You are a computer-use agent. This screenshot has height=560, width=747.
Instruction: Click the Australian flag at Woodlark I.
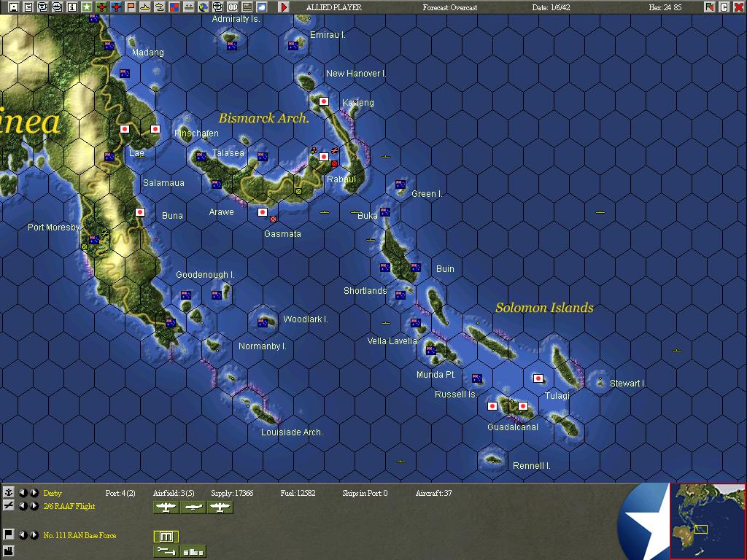tap(263, 323)
